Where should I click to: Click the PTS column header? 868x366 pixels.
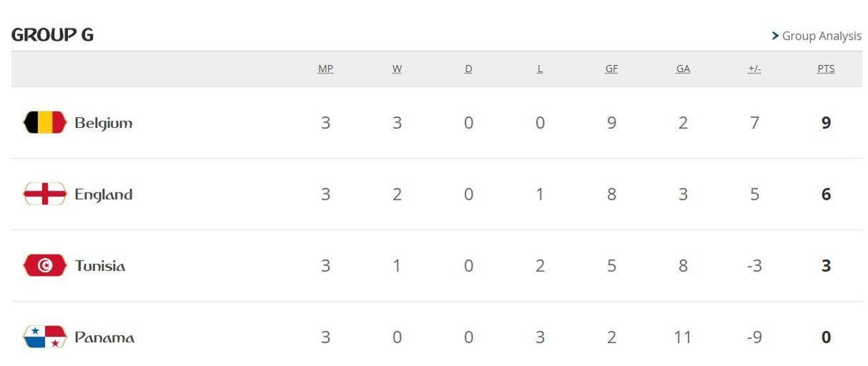(826, 69)
